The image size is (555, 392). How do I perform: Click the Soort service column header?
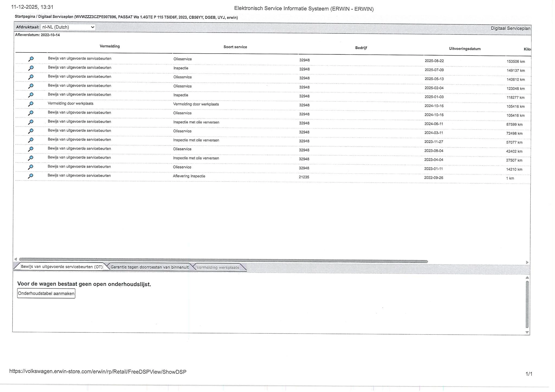[235, 47]
